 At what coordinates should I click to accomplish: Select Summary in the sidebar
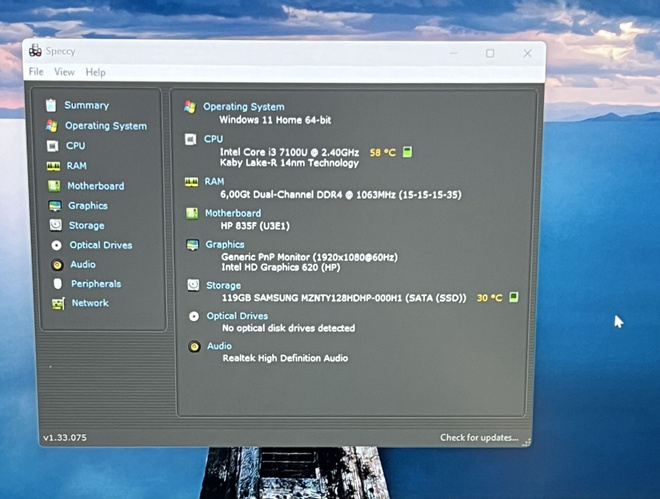tap(87, 105)
